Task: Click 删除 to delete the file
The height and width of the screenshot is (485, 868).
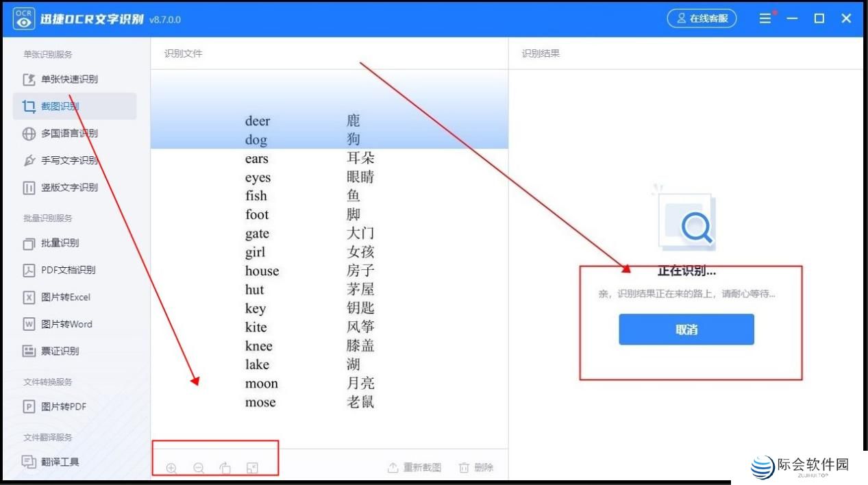Action: 475,467
